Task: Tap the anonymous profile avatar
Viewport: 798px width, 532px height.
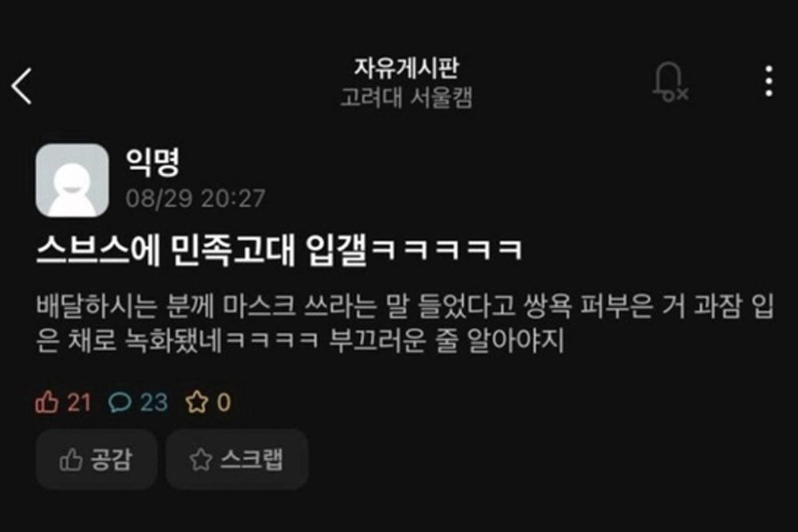Action: pos(72,180)
